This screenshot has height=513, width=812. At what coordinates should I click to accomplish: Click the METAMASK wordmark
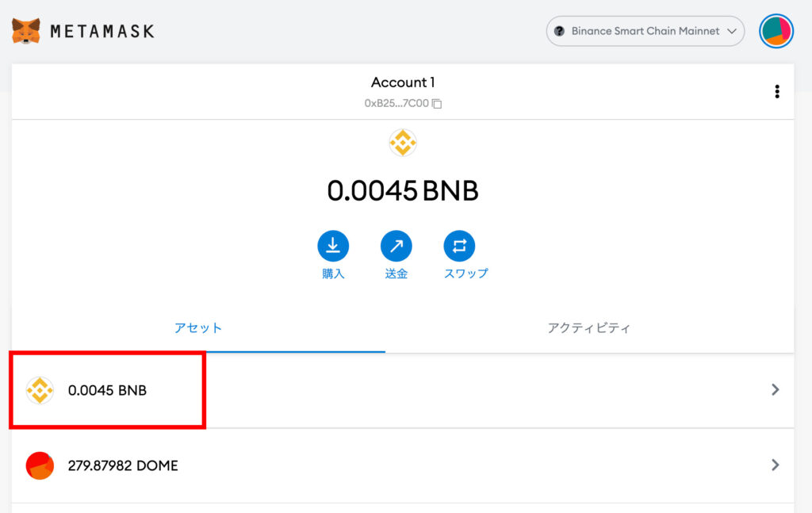coord(102,32)
